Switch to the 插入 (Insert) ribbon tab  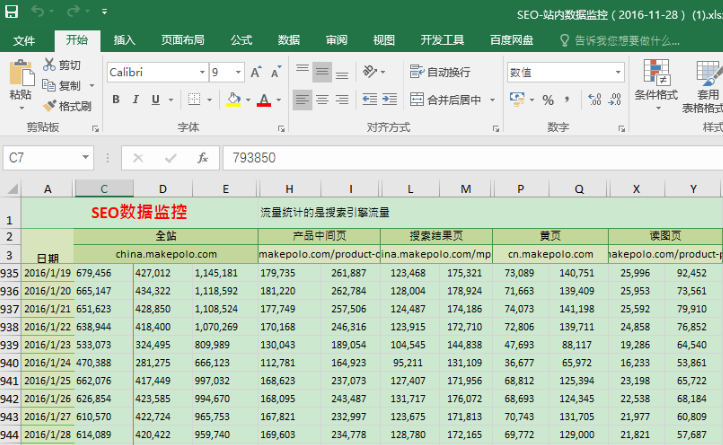125,40
